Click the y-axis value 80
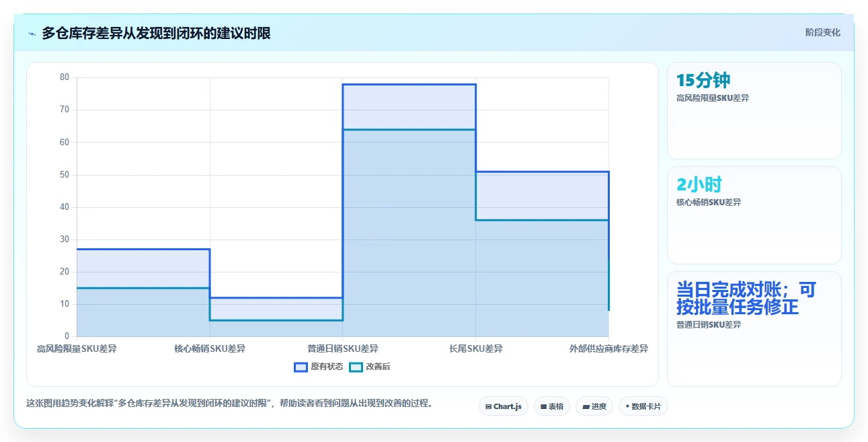Viewport: 868px width, 442px height. [65, 77]
